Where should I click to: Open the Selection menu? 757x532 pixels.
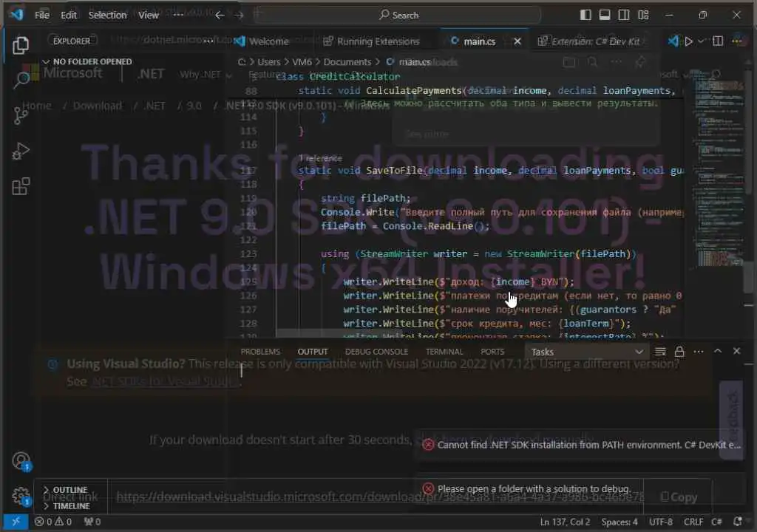point(107,16)
